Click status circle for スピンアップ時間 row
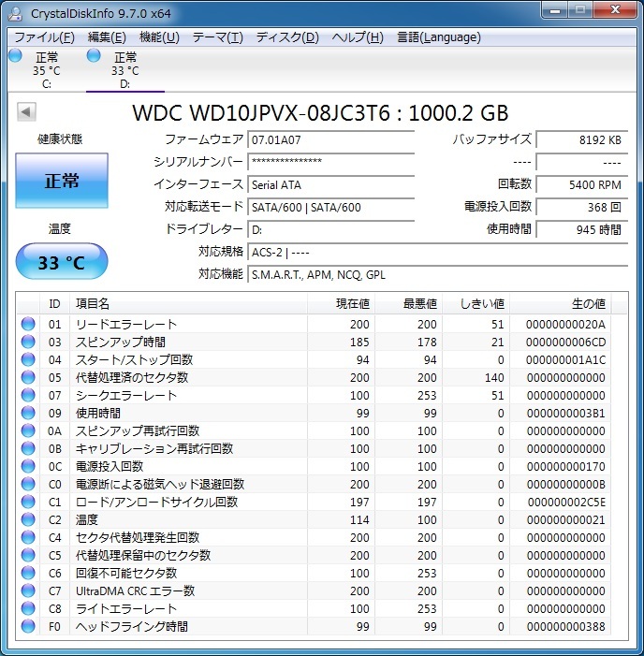This screenshot has width=644, height=656. 28,342
